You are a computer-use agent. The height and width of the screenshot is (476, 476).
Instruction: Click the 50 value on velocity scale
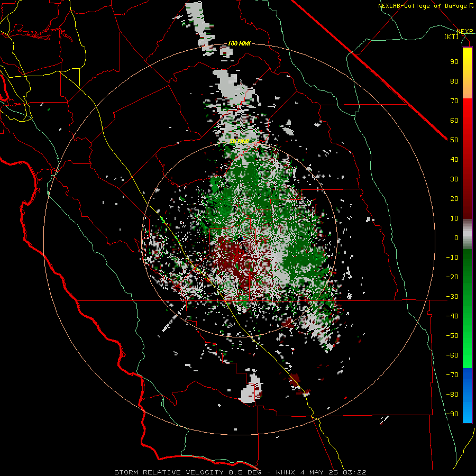(x=454, y=140)
